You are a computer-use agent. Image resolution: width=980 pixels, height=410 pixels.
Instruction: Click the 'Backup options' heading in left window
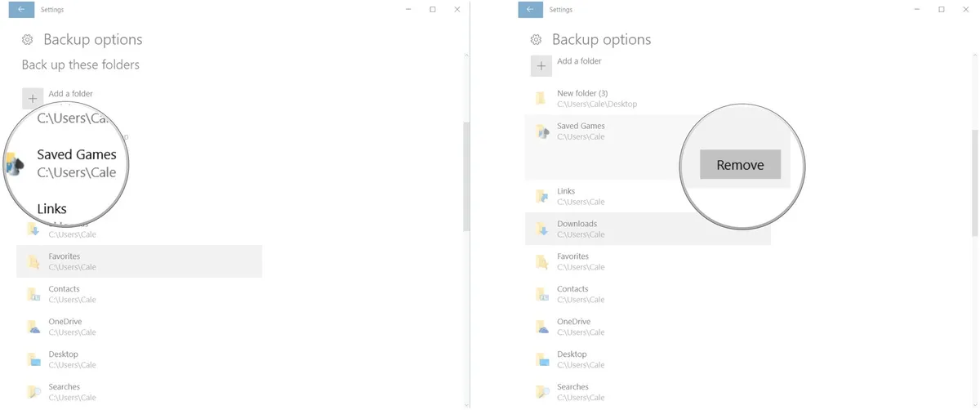pos(92,40)
